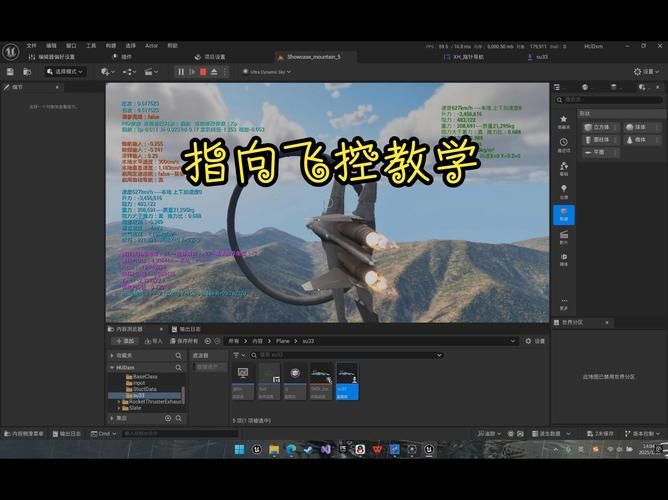Open the selection mode dropdown

coord(65,72)
